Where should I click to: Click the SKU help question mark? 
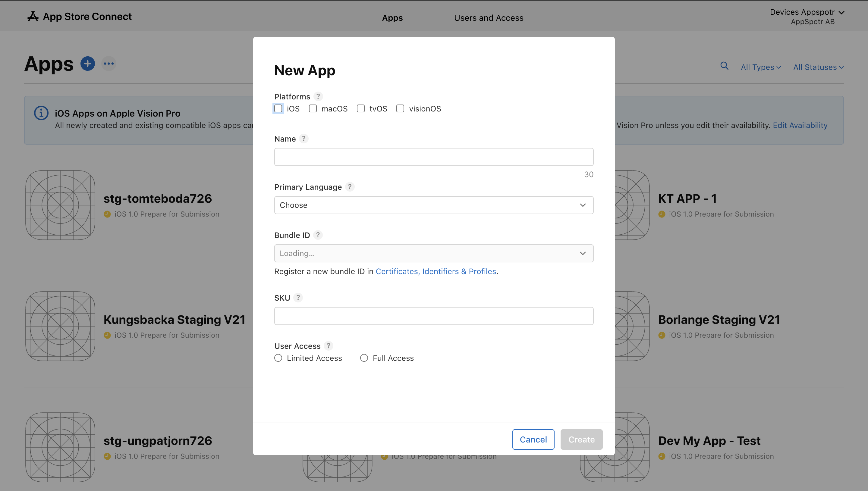coord(298,298)
